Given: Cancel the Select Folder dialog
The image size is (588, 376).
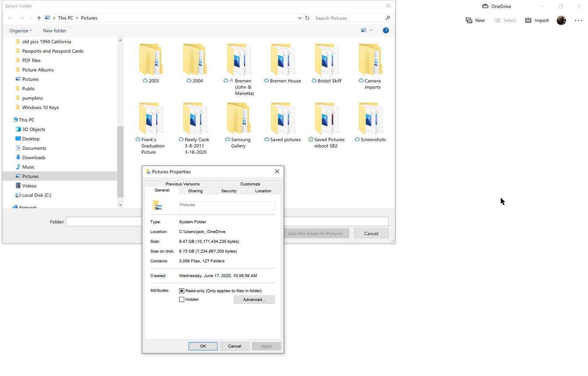Looking at the screenshot, I should (x=371, y=233).
